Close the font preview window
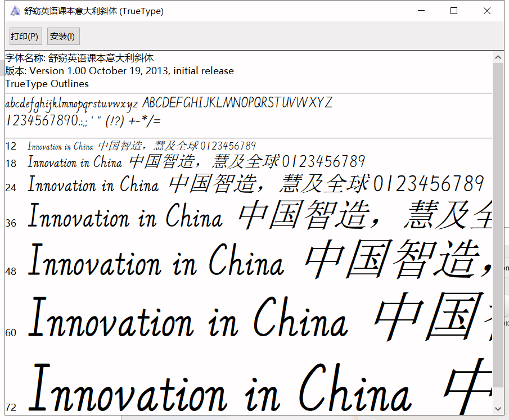509x420 pixels. coord(487,11)
